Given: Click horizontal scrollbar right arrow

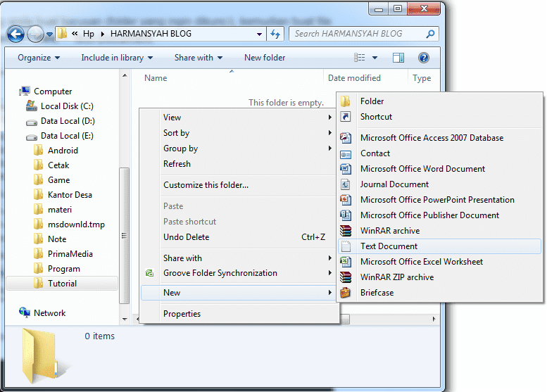Looking at the screenshot, I should click(x=434, y=319).
